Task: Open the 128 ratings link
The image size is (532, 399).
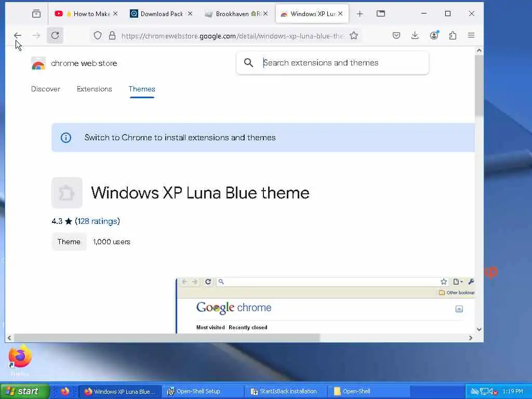Action: 97,221
